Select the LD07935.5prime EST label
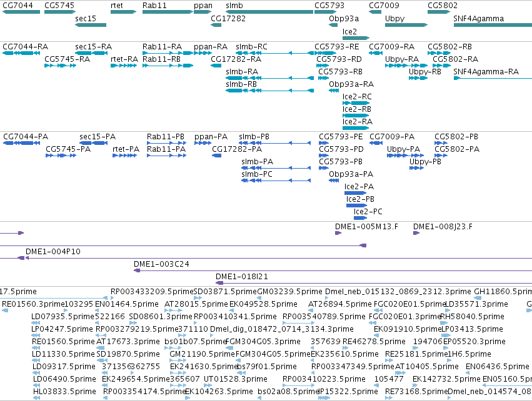 pyautogui.click(x=63, y=316)
